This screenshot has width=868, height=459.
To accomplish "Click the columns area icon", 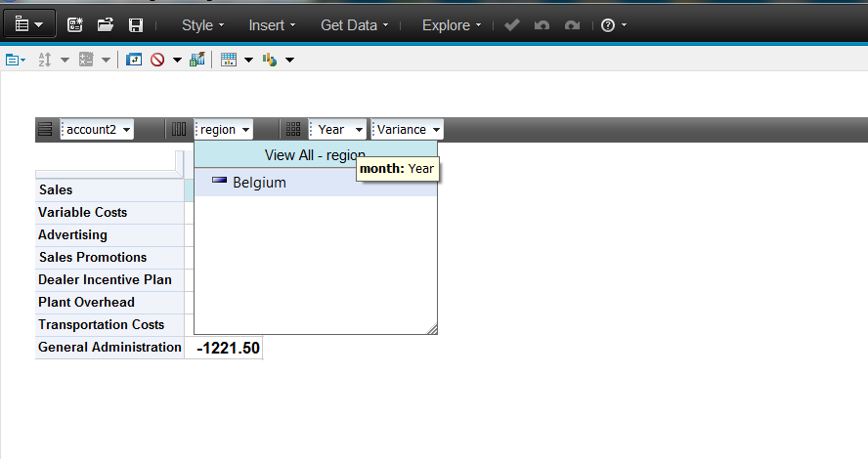I will click(x=179, y=130).
